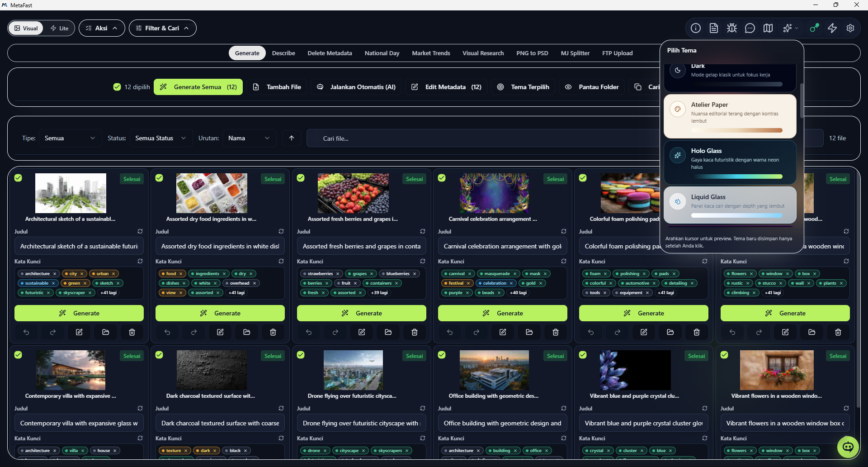This screenshot has height=467, width=868.
Task: Open Edit Metadata (12) button
Action: coord(446,87)
